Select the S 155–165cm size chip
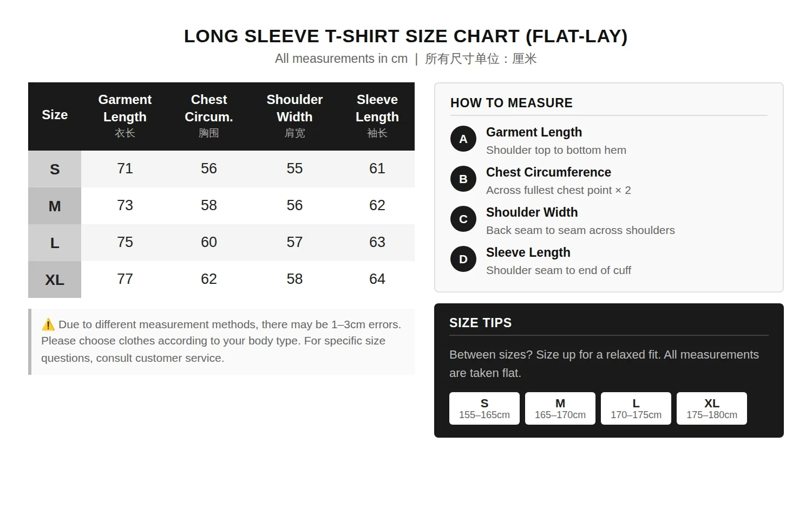This screenshot has height=507, width=812. [484, 408]
